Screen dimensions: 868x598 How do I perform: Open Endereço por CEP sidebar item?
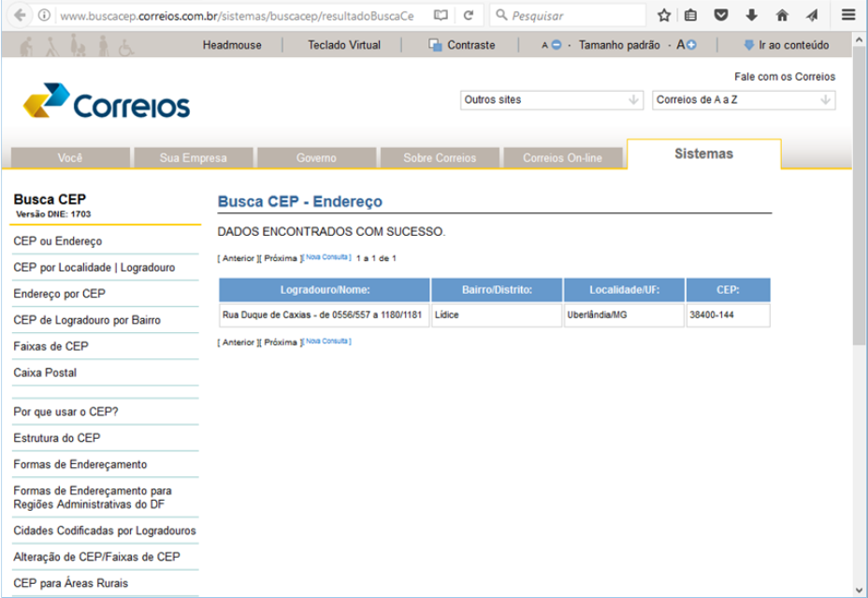tap(59, 294)
